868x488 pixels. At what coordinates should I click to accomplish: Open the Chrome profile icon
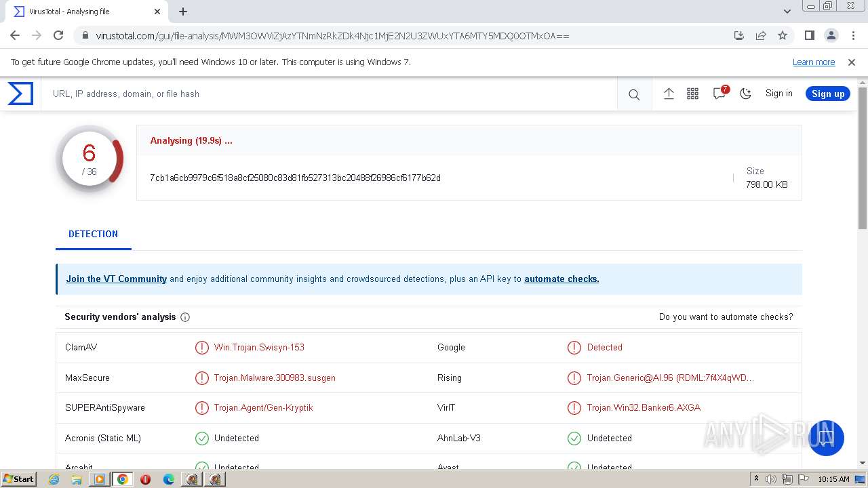click(x=831, y=35)
